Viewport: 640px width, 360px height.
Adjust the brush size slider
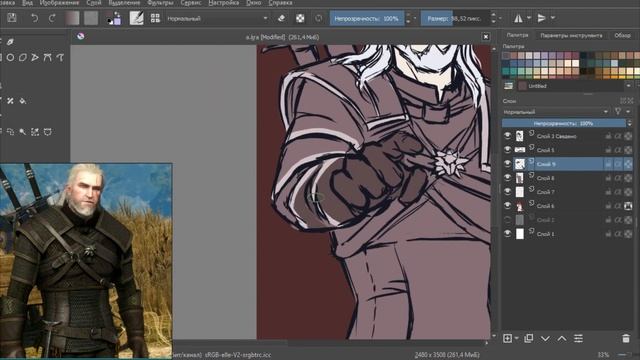(455, 18)
